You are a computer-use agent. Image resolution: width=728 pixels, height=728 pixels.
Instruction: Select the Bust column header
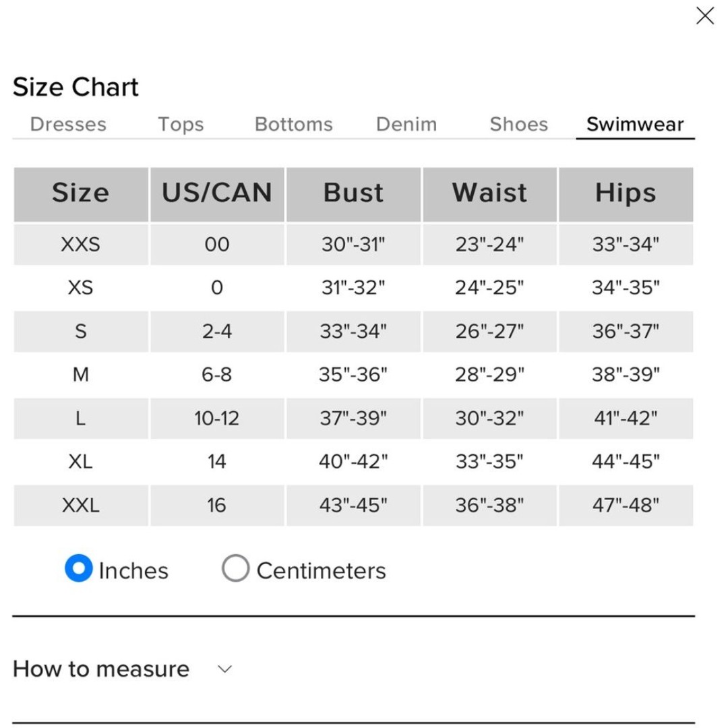pyautogui.click(x=353, y=195)
